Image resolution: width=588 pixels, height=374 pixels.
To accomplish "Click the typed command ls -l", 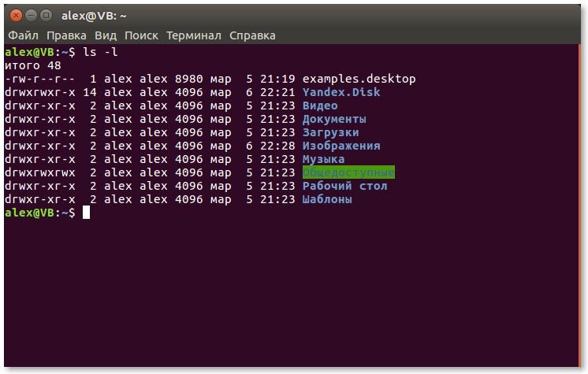I will coord(100,52).
